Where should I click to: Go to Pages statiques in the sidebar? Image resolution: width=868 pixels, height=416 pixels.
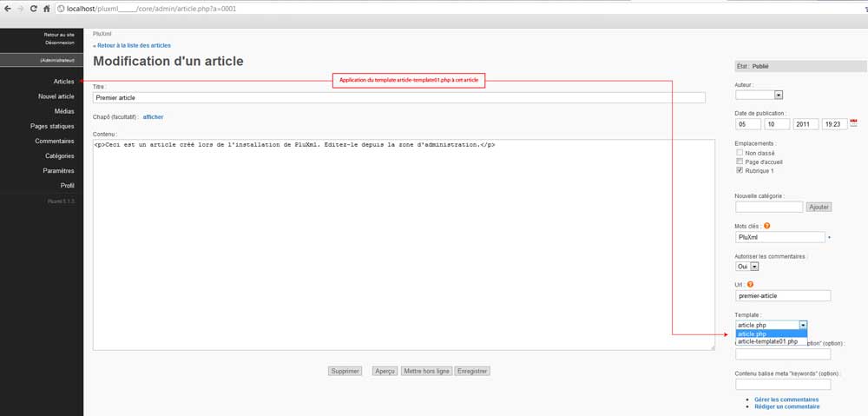pos(52,126)
